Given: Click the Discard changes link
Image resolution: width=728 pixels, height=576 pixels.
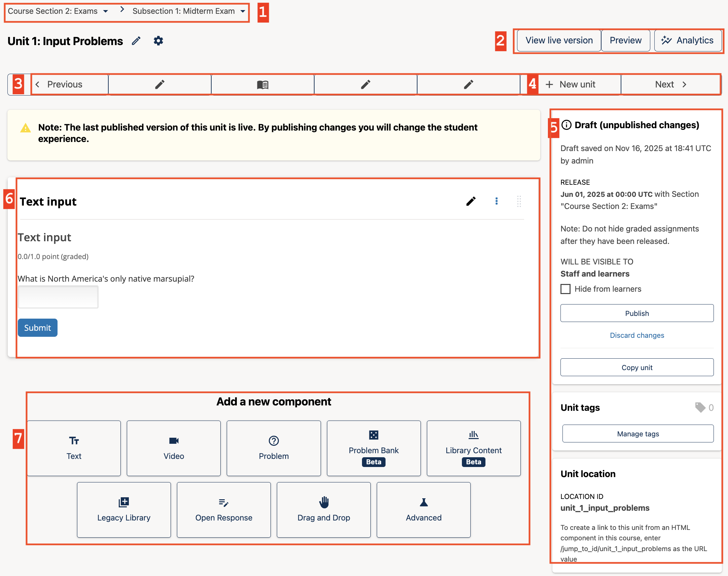Looking at the screenshot, I should (636, 335).
